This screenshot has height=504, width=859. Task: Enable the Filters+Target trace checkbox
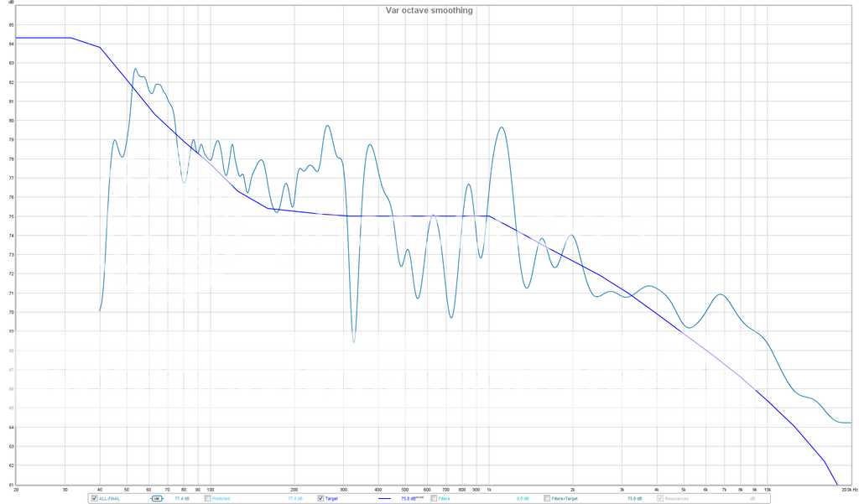547,498
